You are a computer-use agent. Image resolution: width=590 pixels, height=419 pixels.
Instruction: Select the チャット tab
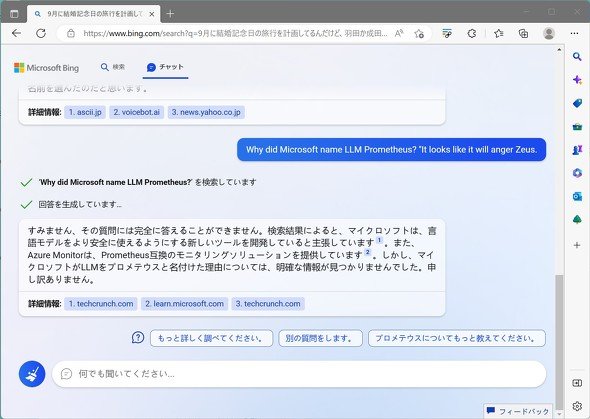pyautogui.click(x=165, y=67)
